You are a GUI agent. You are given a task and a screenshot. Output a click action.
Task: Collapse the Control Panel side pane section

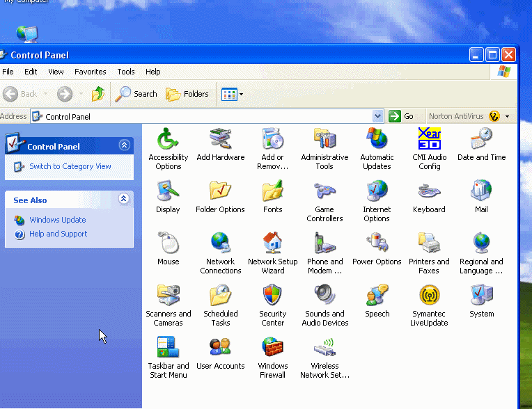[124, 145]
